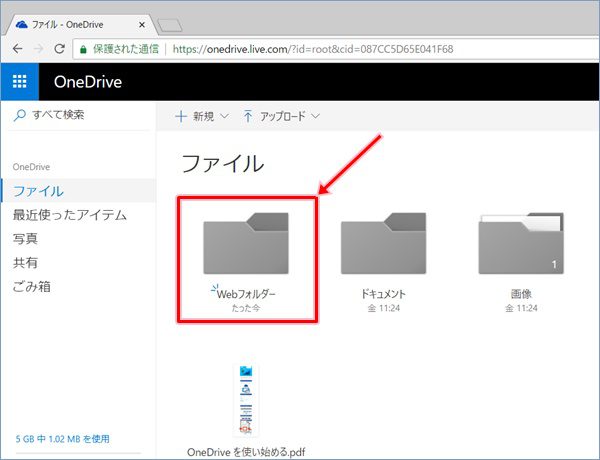Click the search magnifier icon

click(x=19, y=116)
